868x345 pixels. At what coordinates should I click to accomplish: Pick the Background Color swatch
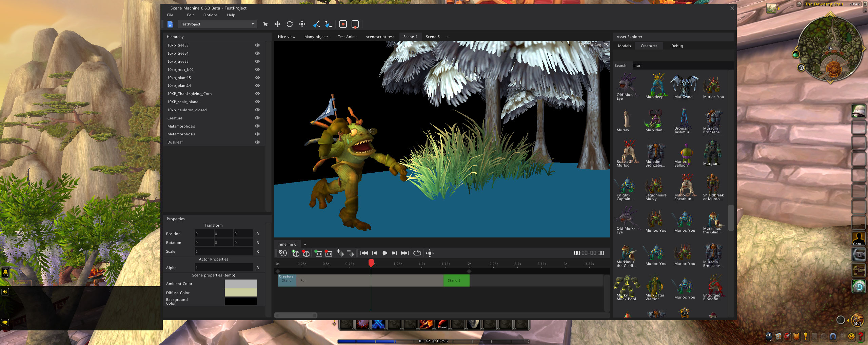tap(241, 301)
